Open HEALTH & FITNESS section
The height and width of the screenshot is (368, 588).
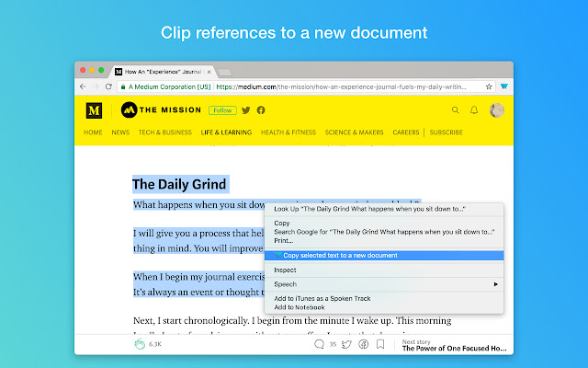pyautogui.click(x=288, y=132)
